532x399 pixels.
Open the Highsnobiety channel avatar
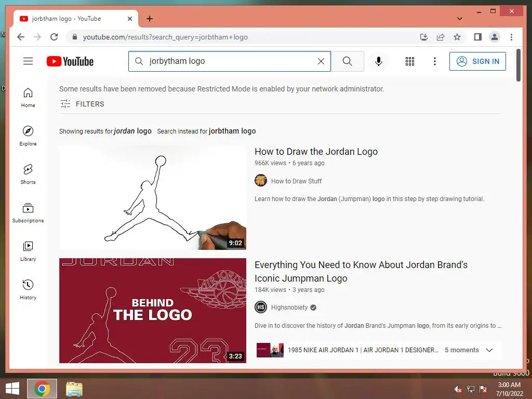coord(261,307)
